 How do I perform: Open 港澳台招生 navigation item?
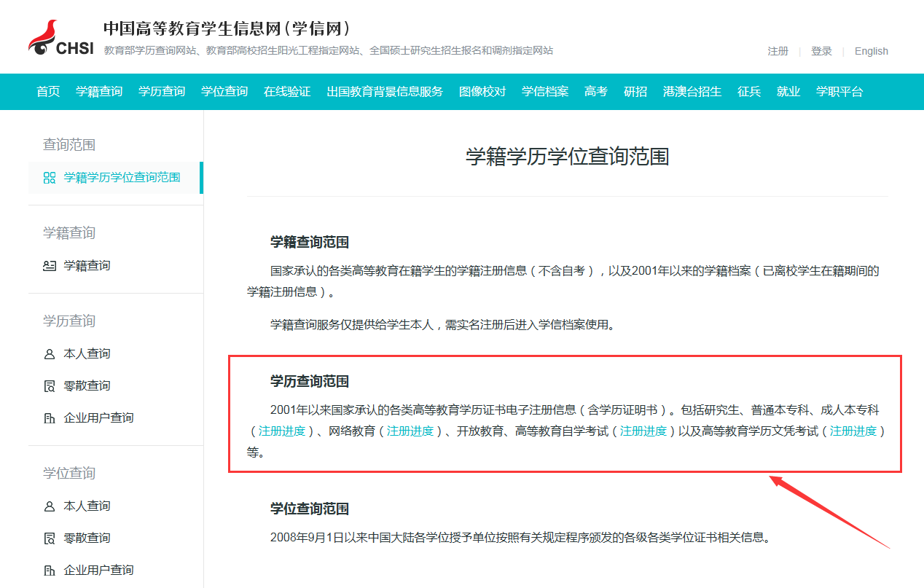[x=692, y=92]
